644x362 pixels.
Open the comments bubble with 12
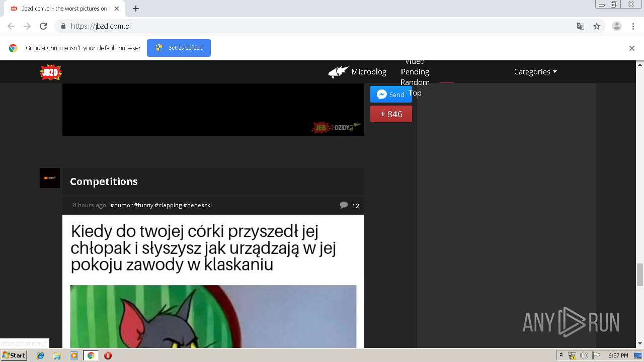(349, 205)
